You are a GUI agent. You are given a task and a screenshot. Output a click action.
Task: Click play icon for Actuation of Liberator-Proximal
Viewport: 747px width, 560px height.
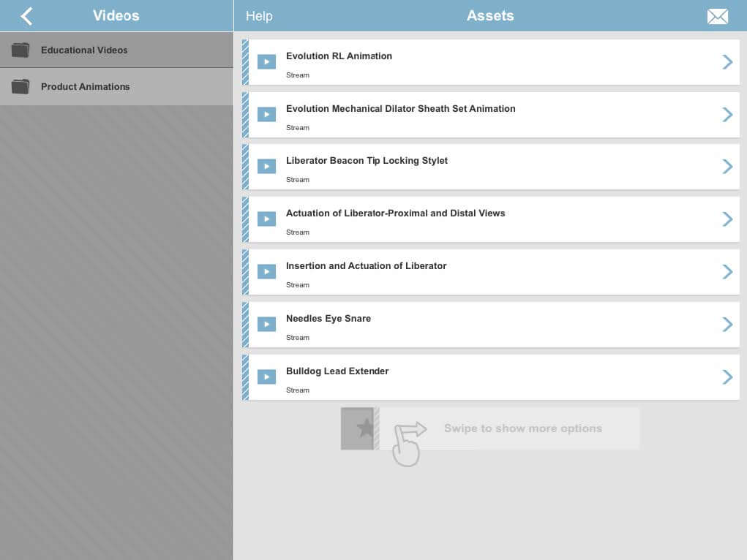pyautogui.click(x=266, y=219)
